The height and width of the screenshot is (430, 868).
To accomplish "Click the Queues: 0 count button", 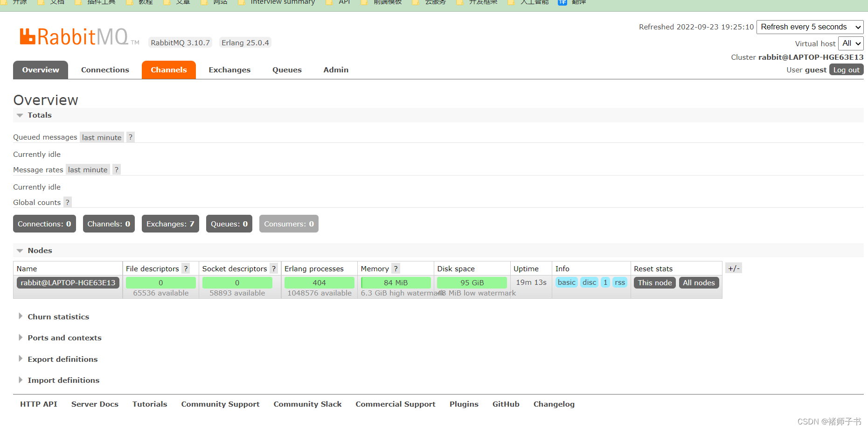I will tap(229, 224).
